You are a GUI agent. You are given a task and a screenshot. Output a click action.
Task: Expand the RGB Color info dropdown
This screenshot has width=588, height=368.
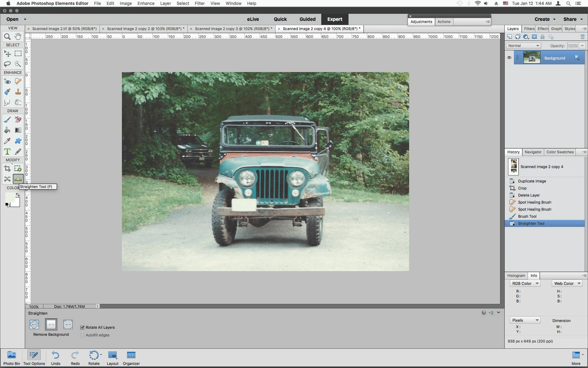525,283
